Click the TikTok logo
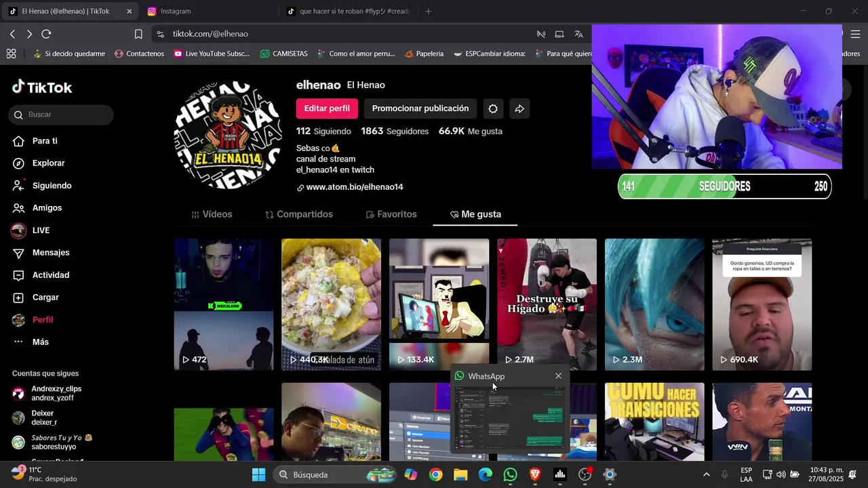The image size is (868, 488). (42, 87)
